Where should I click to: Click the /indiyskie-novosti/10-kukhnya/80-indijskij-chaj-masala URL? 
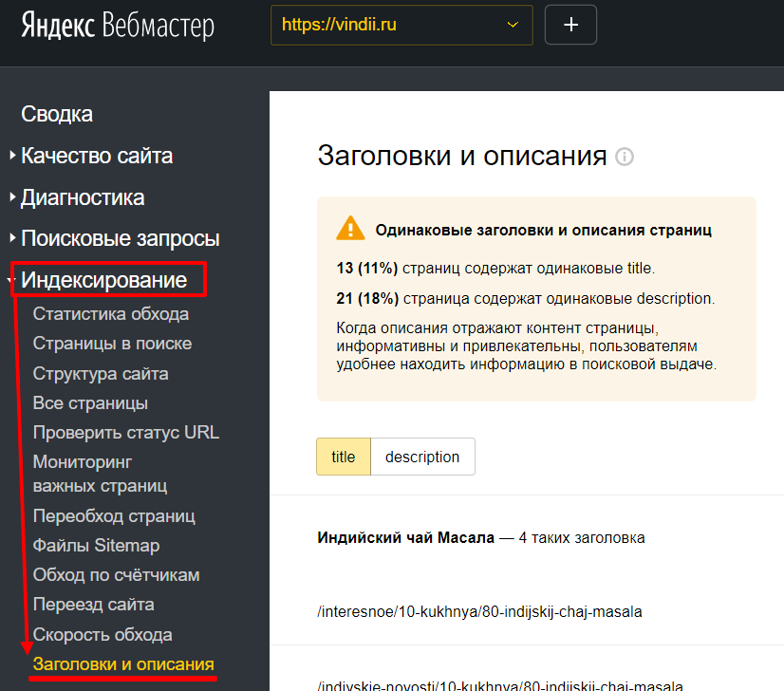pos(500,685)
